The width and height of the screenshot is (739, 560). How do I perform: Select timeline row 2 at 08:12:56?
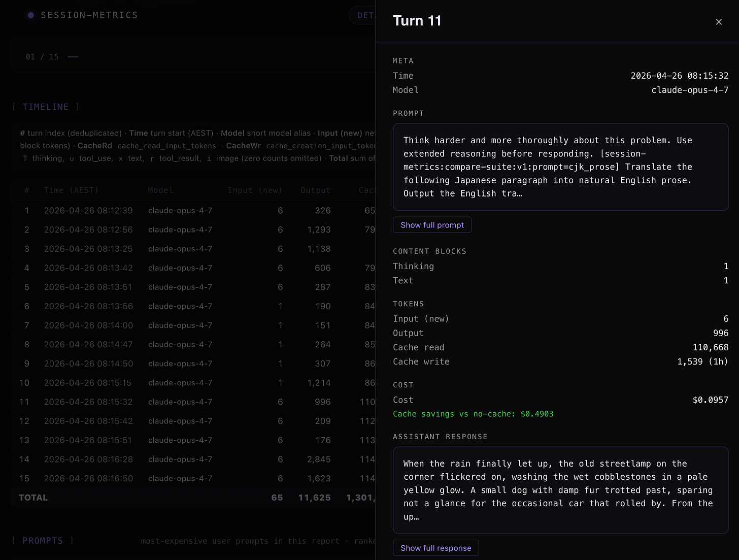pyautogui.click(x=193, y=230)
